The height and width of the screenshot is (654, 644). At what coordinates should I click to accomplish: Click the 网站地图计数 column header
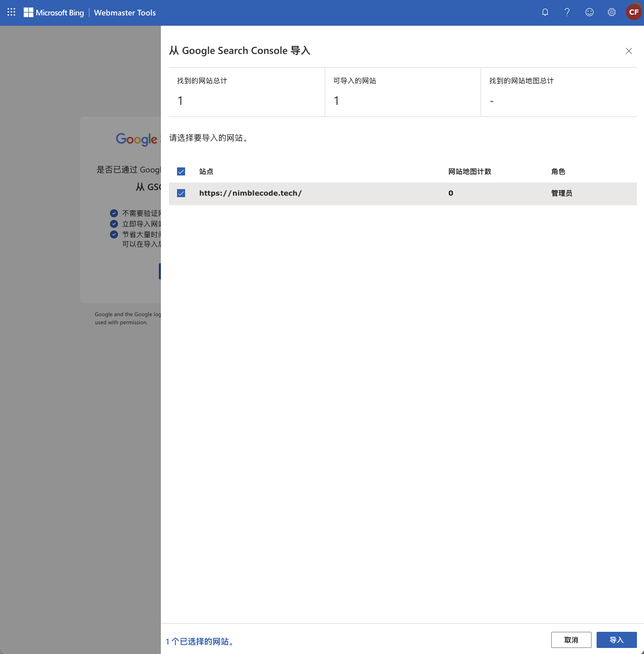[x=470, y=171]
